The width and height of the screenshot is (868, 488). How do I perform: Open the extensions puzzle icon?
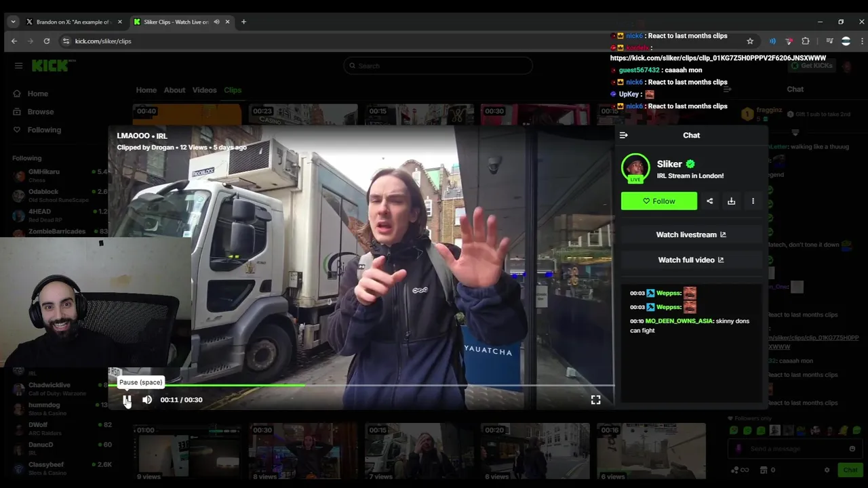[x=806, y=41]
